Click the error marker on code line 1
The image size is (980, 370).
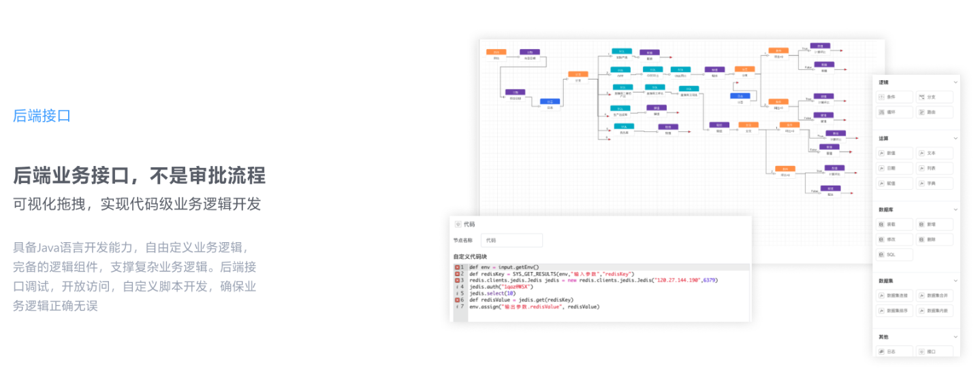click(458, 267)
